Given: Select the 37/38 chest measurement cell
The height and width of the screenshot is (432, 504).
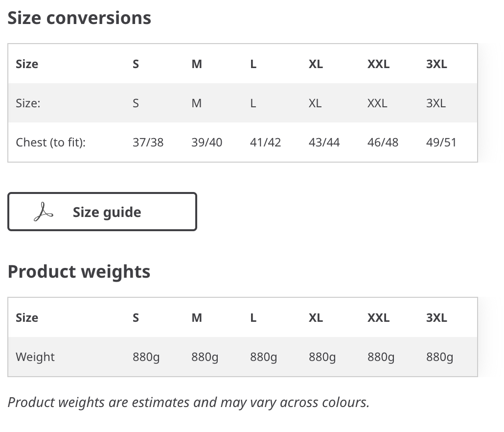Looking at the screenshot, I should click(x=148, y=142).
